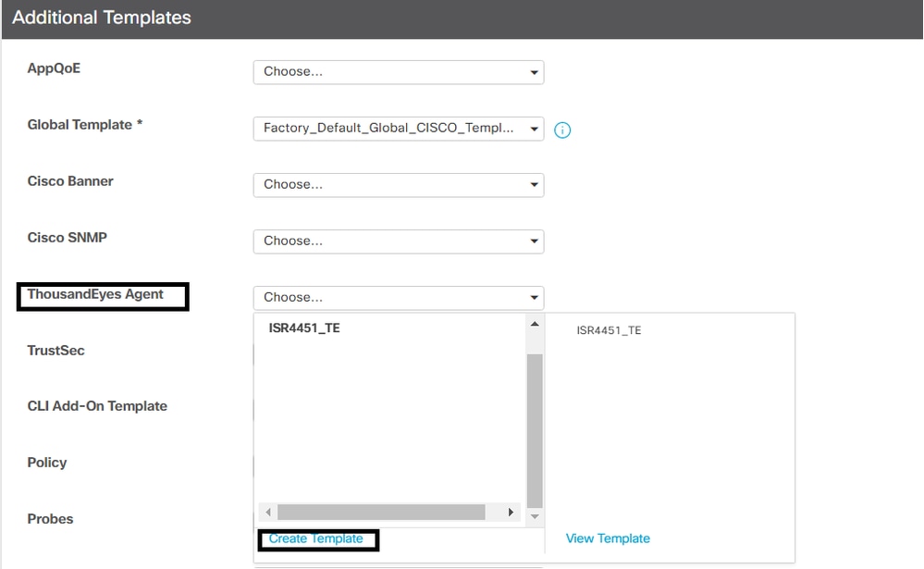Click the scroll up arrow in template list
The image size is (924, 569).
(535, 324)
